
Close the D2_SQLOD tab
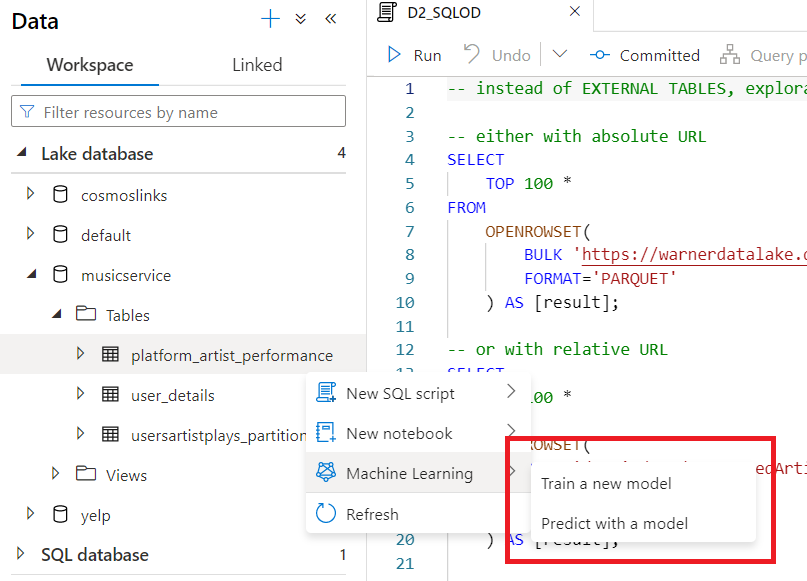point(574,12)
